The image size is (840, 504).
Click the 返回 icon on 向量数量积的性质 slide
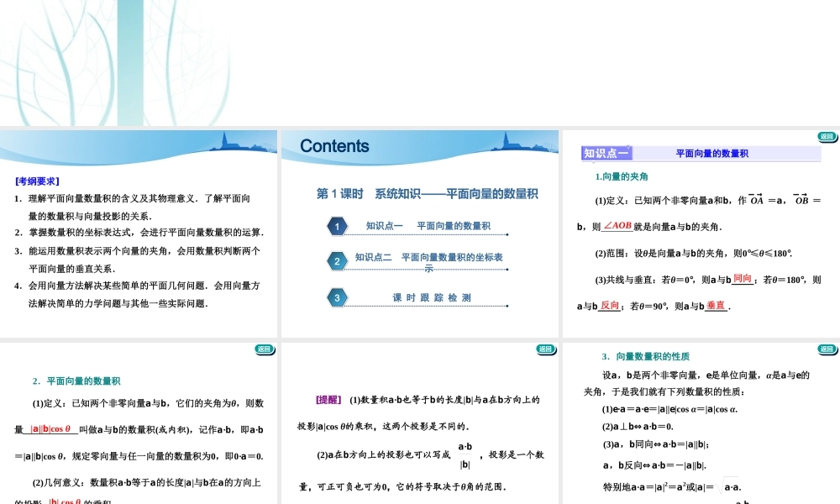[827, 348]
